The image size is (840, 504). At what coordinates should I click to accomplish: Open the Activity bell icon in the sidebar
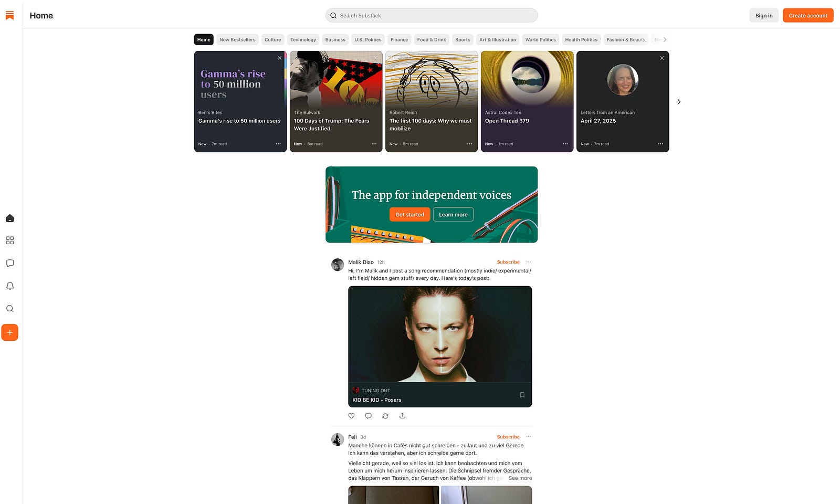point(9,286)
